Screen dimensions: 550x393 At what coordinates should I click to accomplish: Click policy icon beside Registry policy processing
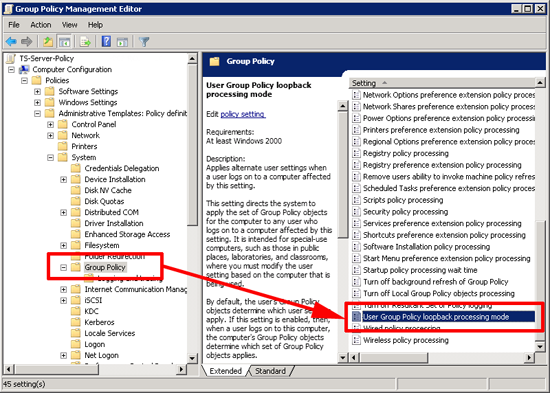click(356, 153)
